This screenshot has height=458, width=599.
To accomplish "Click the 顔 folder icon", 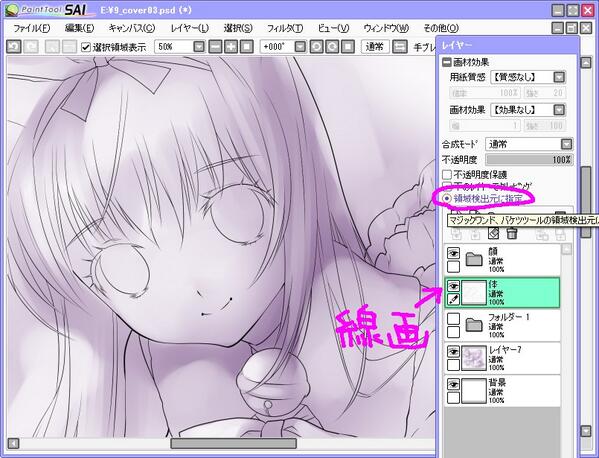I will pos(474,259).
